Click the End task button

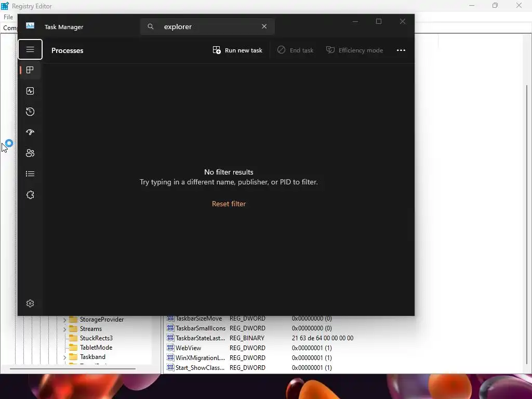pyautogui.click(x=295, y=50)
